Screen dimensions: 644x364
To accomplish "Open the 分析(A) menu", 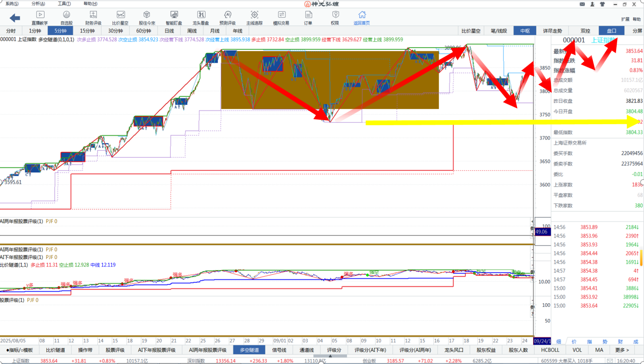I will coord(38,4).
